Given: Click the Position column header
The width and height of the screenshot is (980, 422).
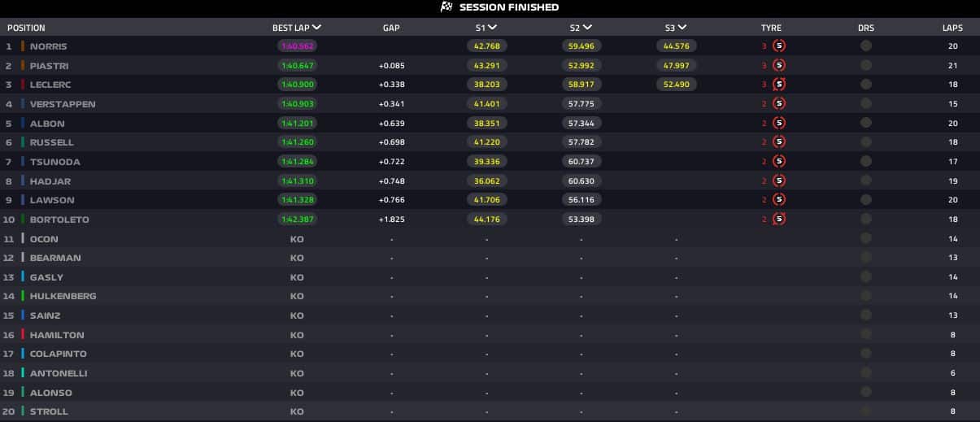Looking at the screenshot, I should [x=26, y=28].
